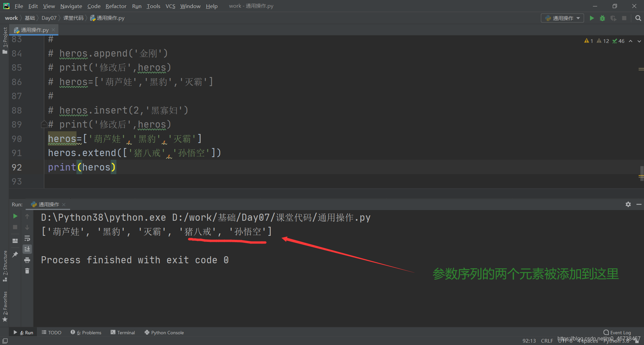644x345 pixels.
Task: Go to previous highlighted error arrow
Action: click(x=631, y=41)
